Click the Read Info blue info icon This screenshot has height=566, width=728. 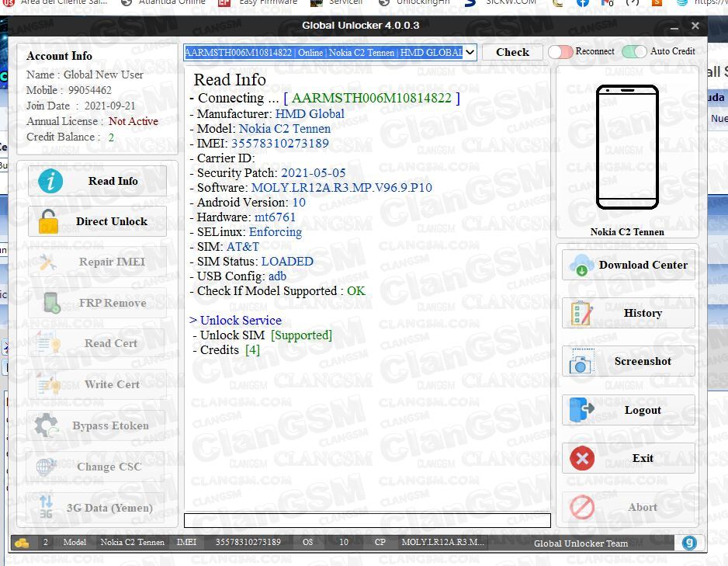click(x=50, y=181)
